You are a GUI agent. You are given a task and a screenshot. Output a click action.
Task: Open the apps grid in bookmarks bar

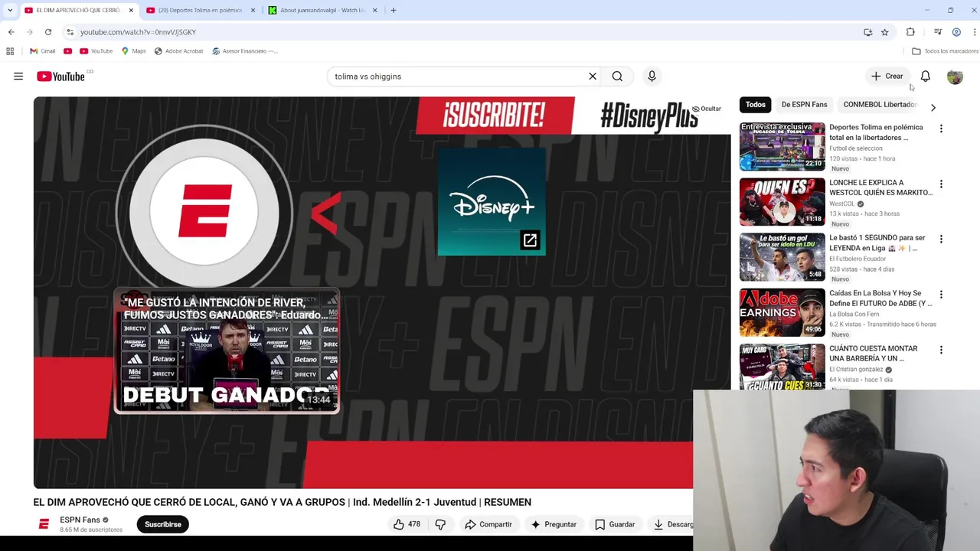point(10,51)
